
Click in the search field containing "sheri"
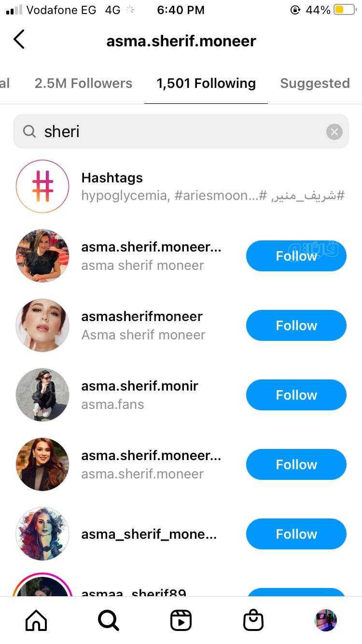181,131
